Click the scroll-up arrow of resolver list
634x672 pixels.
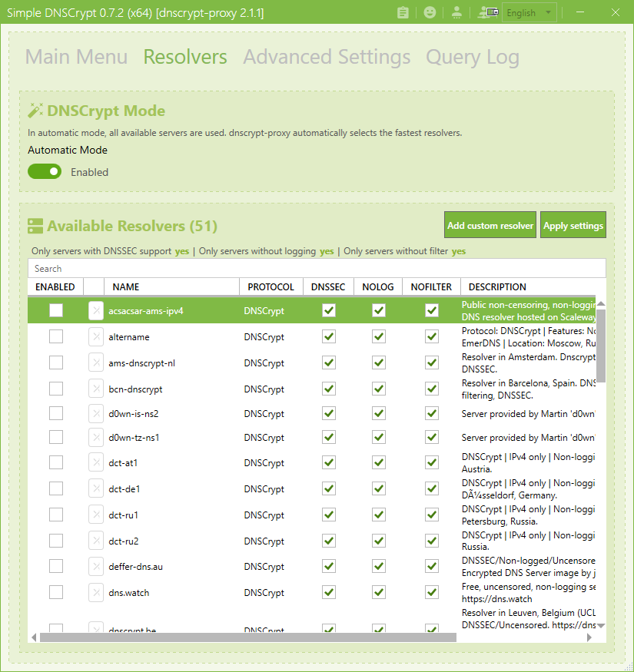tap(602, 303)
